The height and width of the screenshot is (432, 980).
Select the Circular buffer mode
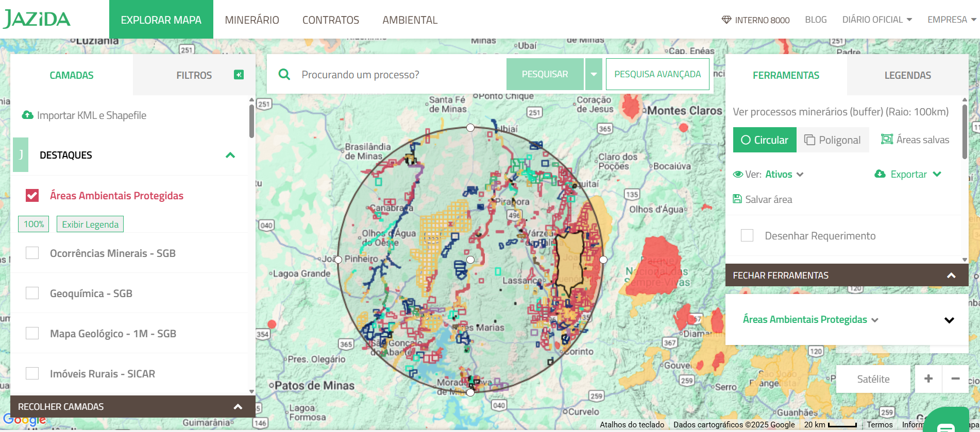(765, 140)
